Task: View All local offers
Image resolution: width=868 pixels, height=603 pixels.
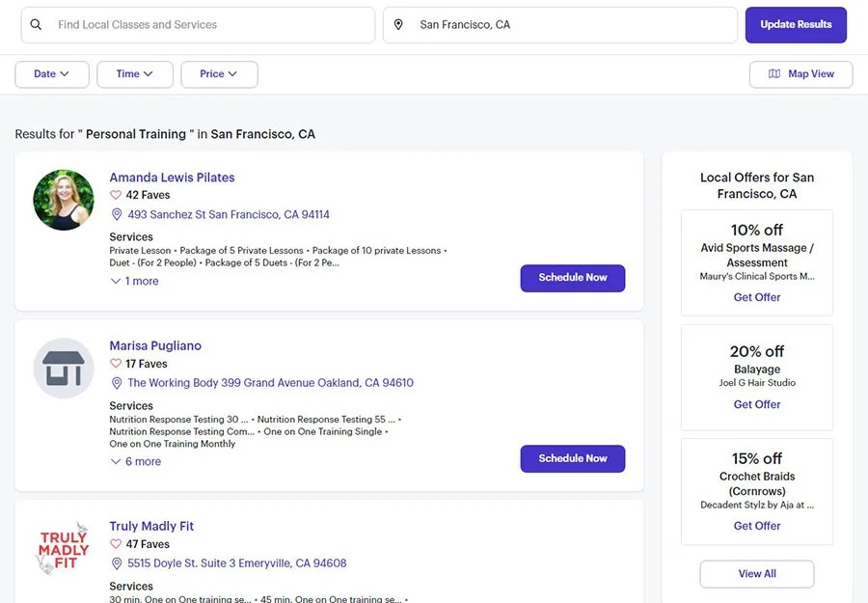Action: pos(757,574)
